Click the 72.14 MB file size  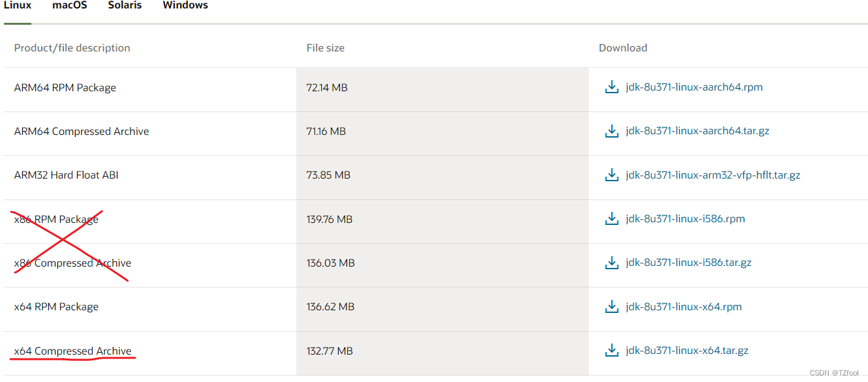tap(327, 87)
